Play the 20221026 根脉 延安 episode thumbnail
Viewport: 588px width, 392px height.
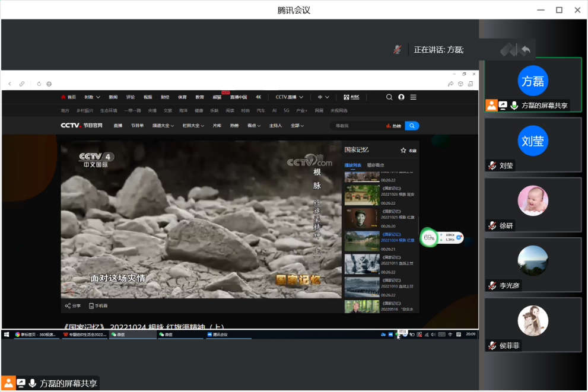tap(362, 195)
